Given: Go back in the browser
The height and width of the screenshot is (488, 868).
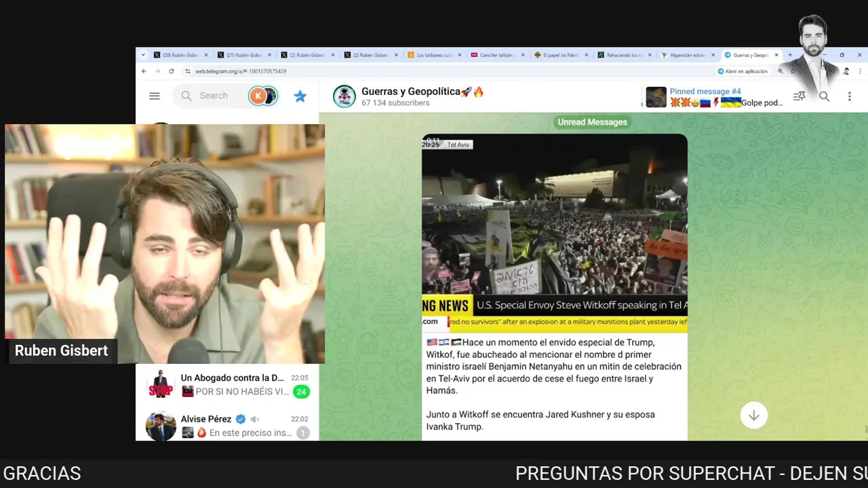Looking at the screenshot, I should click(144, 71).
